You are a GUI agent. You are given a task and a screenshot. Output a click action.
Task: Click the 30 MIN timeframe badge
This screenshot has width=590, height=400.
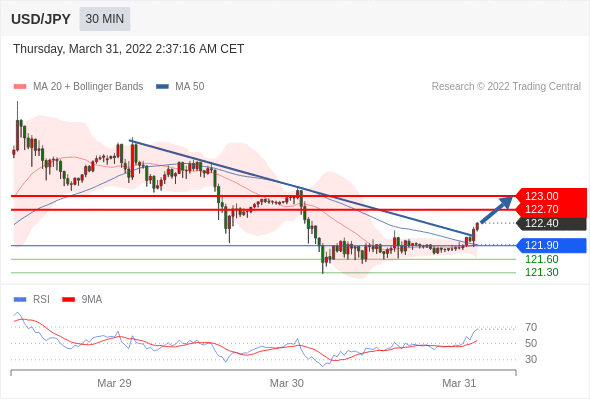click(105, 19)
